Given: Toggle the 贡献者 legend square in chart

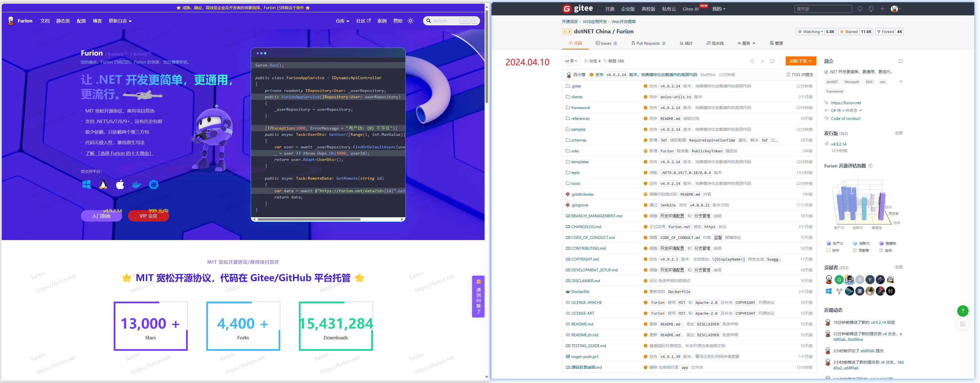Looking at the screenshot, I should point(854,250).
